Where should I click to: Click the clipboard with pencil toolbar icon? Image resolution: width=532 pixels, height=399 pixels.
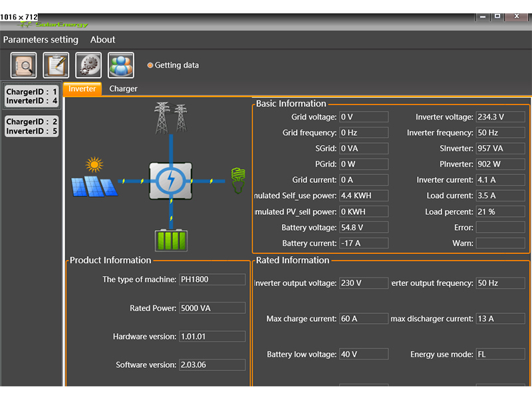pyautogui.click(x=56, y=65)
